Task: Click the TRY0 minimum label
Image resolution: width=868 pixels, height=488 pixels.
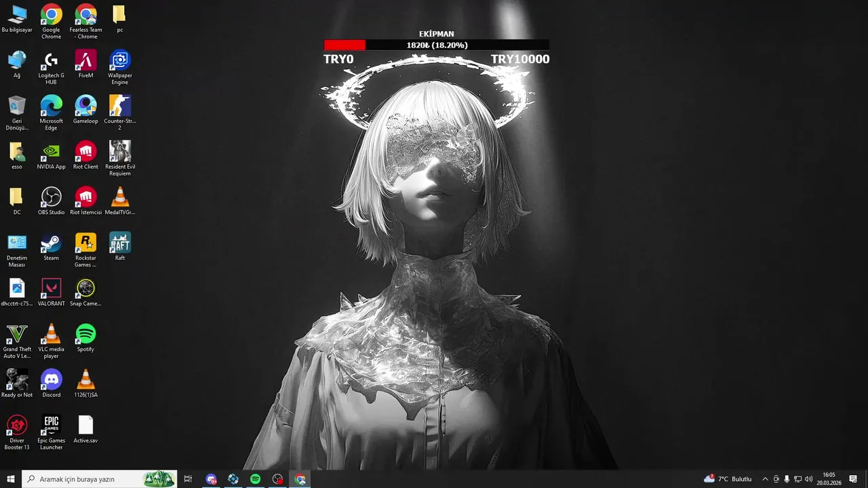Action: click(338, 59)
